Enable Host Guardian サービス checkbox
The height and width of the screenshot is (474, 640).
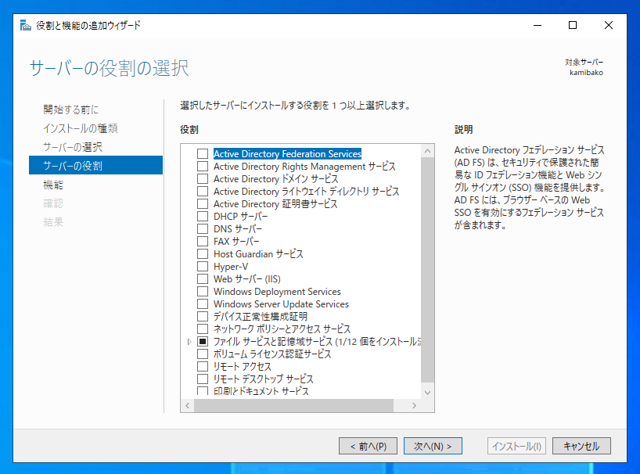[202, 254]
